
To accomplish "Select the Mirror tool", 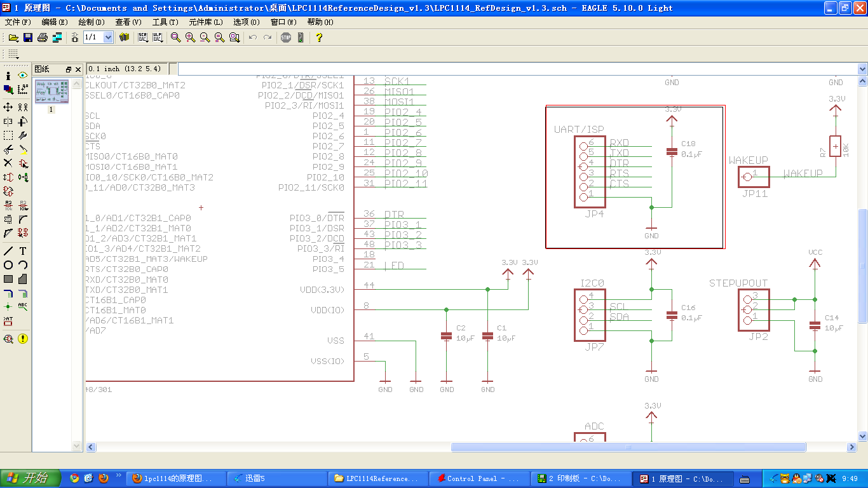I will point(8,121).
